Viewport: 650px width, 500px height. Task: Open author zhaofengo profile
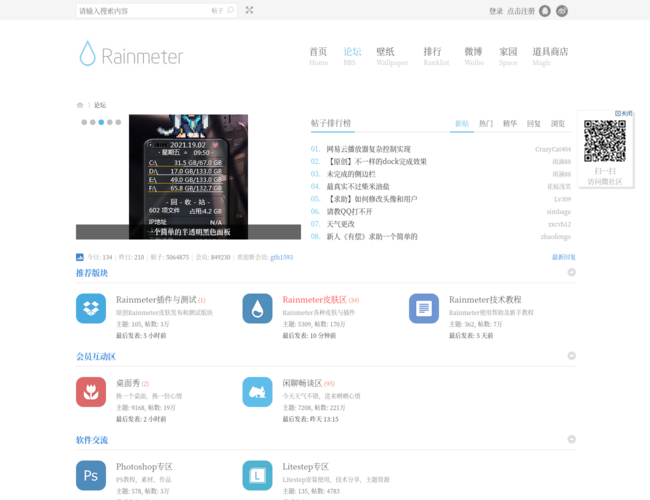pos(555,237)
